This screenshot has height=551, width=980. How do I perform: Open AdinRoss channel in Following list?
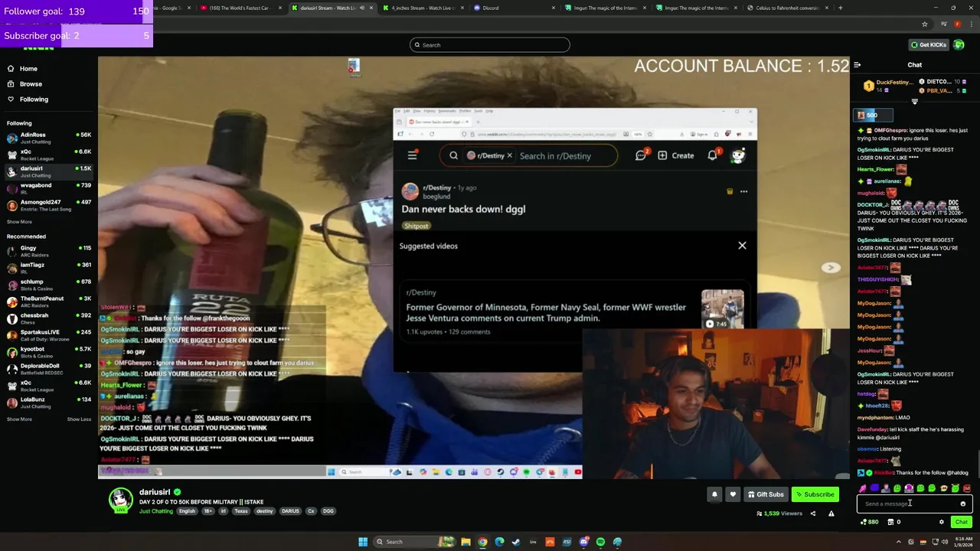click(48, 138)
